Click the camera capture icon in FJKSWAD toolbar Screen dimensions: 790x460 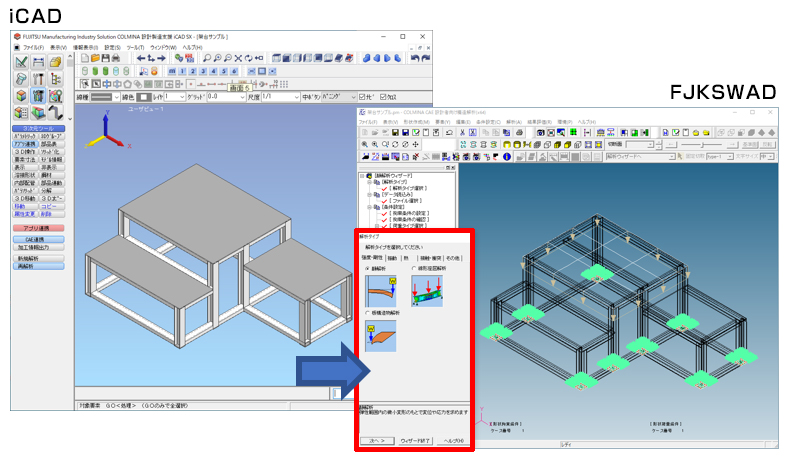(541, 133)
